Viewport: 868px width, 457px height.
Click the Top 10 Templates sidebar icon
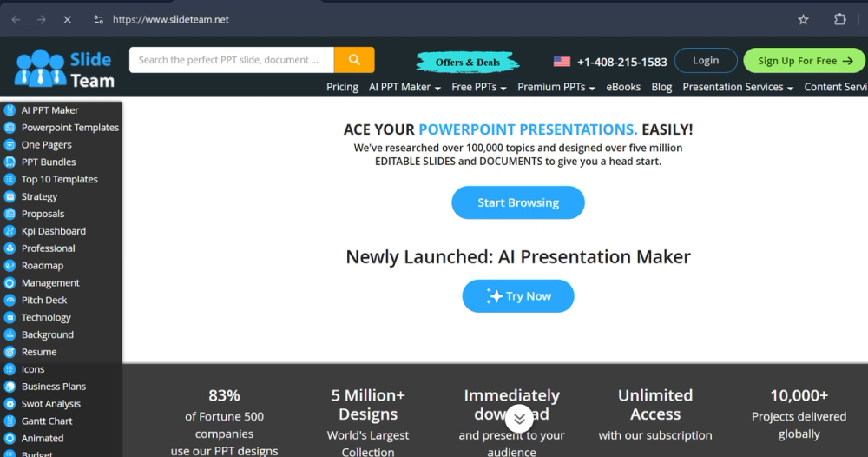click(x=10, y=179)
